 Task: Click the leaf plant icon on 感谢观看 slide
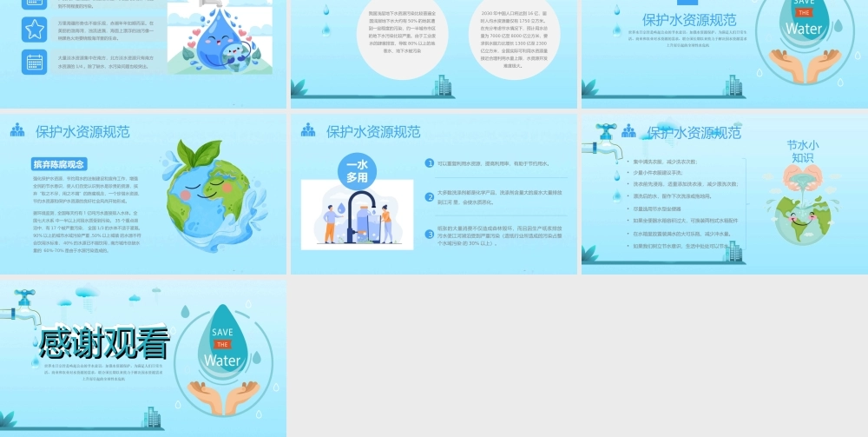(x=8, y=420)
